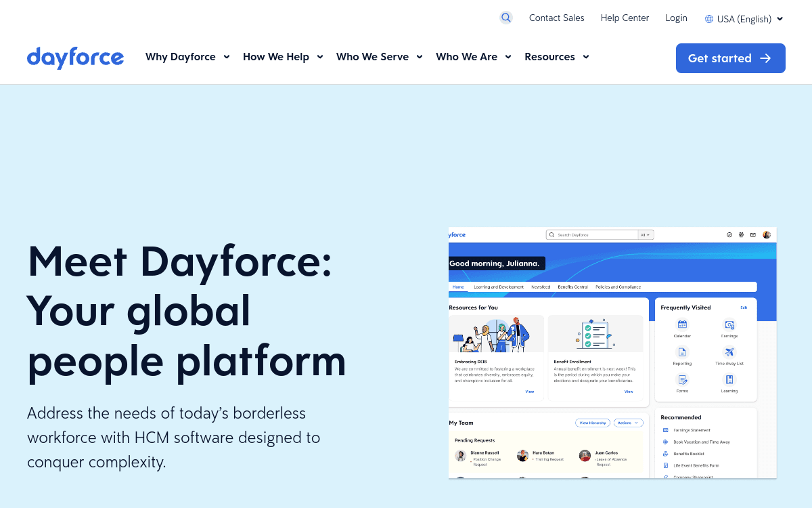Click the Login link
The image size is (812, 508).
(676, 18)
